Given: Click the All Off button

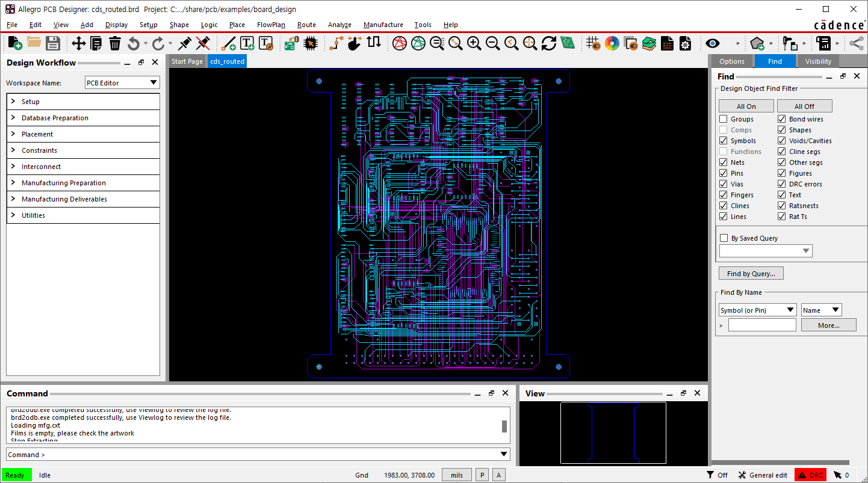Looking at the screenshot, I should tap(804, 106).
